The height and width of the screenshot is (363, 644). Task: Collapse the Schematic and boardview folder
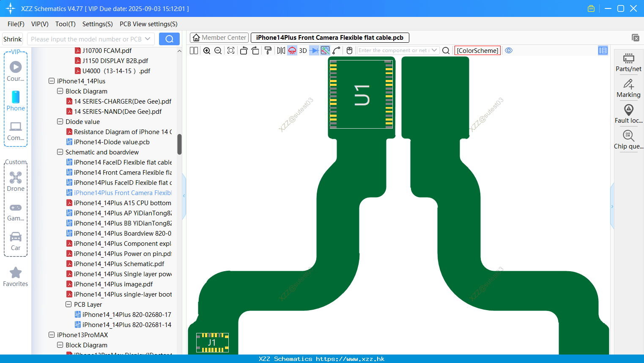click(60, 152)
